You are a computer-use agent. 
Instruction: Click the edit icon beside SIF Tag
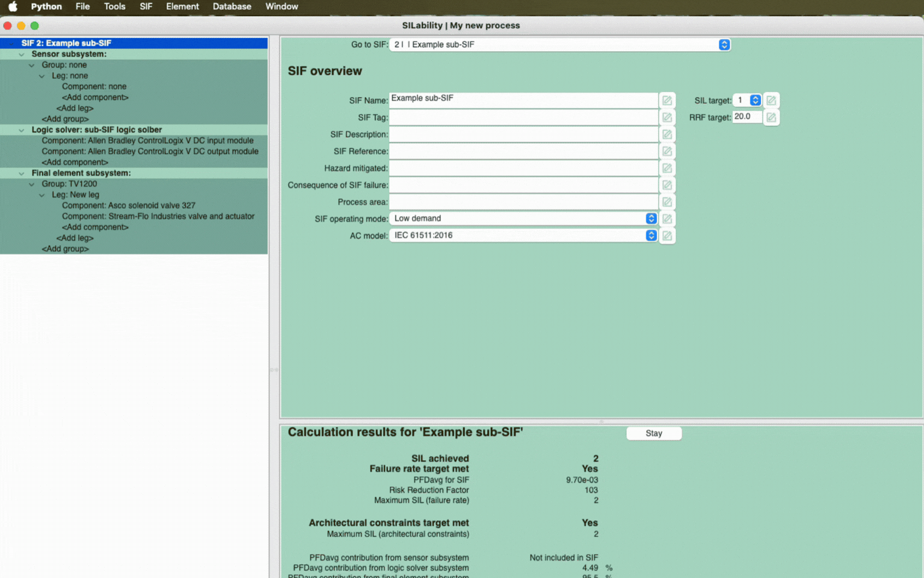[x=667, y=117]
